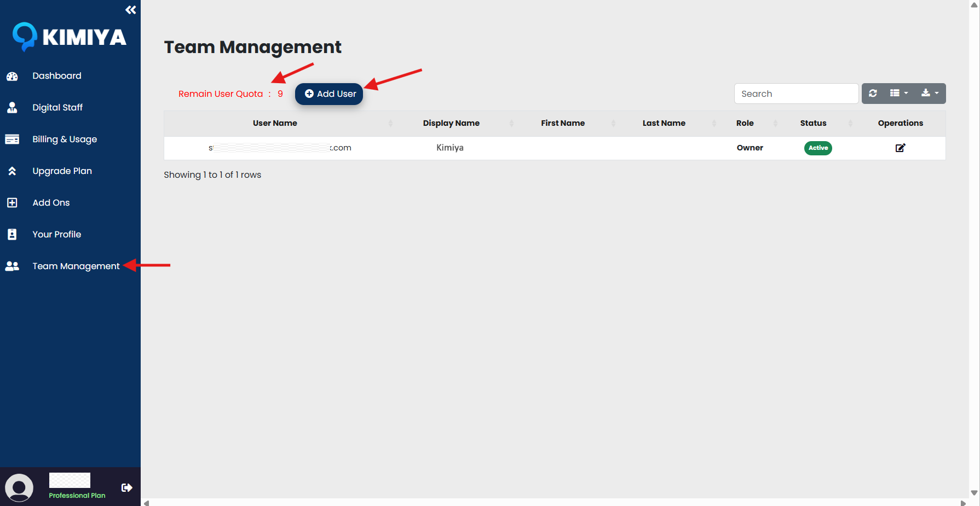Open Dashboard from sidebar
This screenshot has height=506, width=980.
(57, 75)
